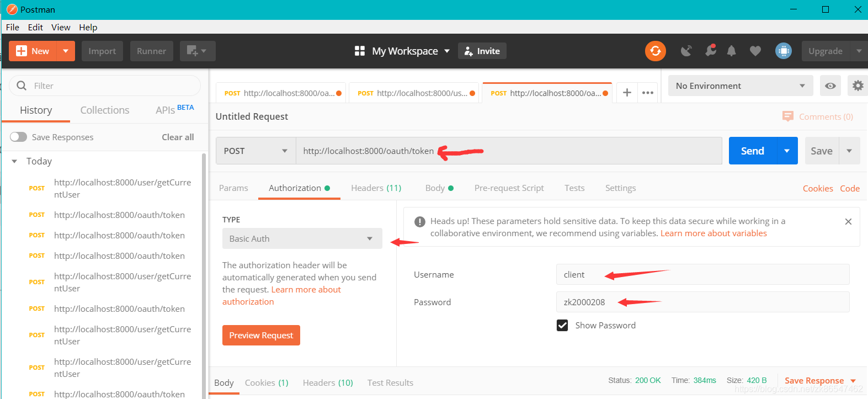Open the Test Results tab

coord(390,383)
